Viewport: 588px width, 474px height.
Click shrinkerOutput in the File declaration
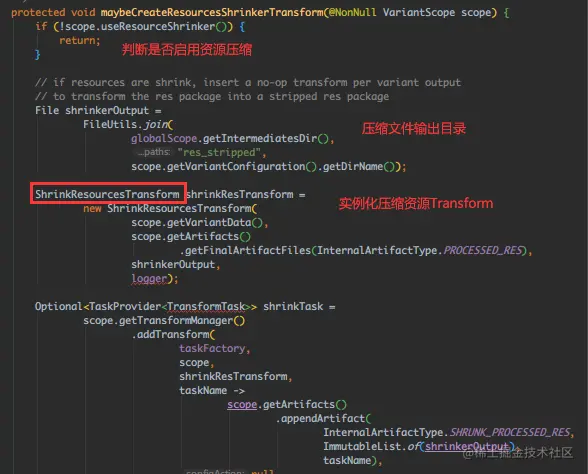[x=107, y=110]
